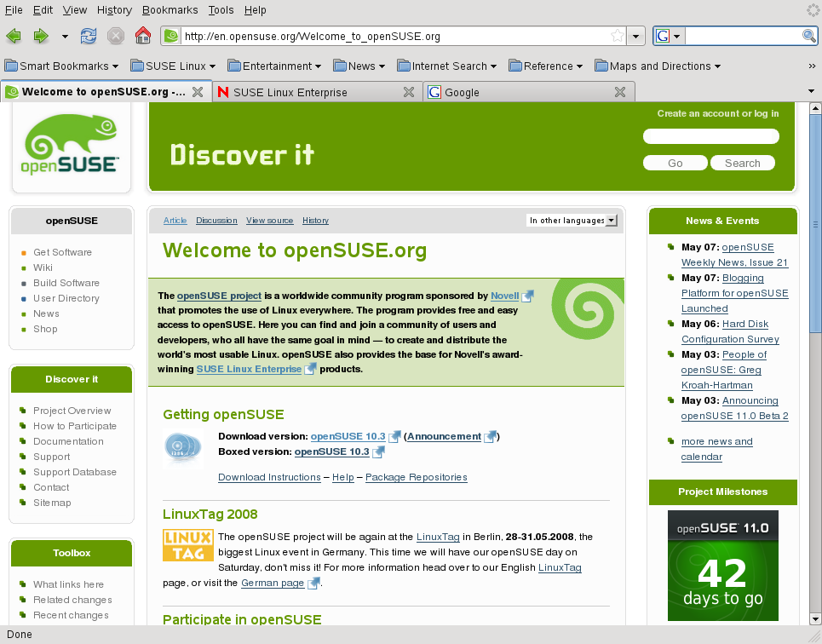Open the Package Repositories link
Viewport: 822px width, 644px height.
tap(417, 477)
